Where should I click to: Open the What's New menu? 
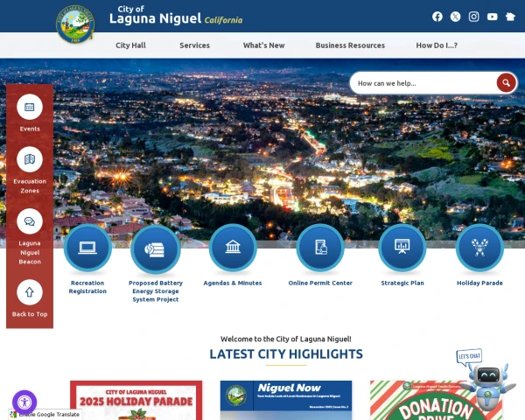pyautogui.click(x=264, y=45)
